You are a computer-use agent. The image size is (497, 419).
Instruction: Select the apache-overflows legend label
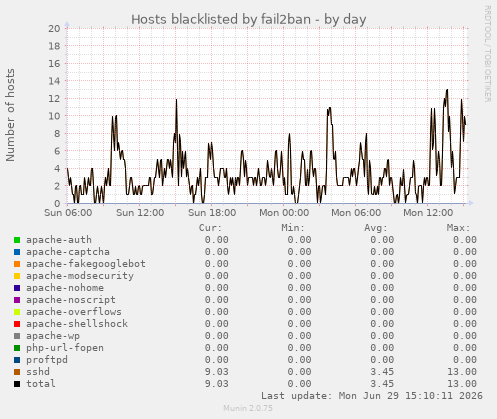[74, 312]
